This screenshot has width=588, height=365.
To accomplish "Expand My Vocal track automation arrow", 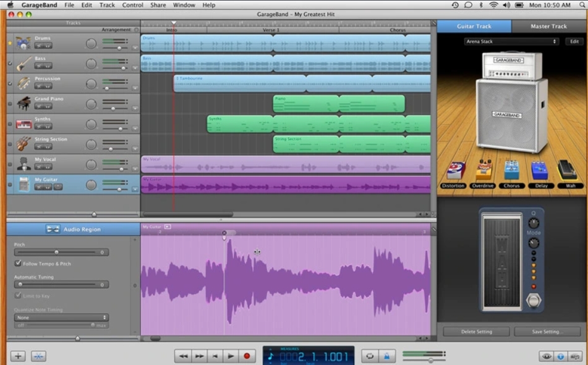I will click(x=135, y=169).
